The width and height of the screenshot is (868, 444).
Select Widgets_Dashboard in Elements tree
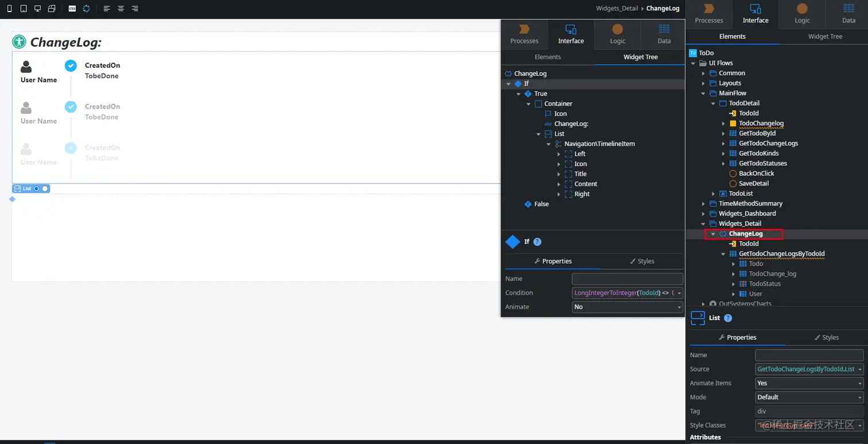click(x=747, y=214)
